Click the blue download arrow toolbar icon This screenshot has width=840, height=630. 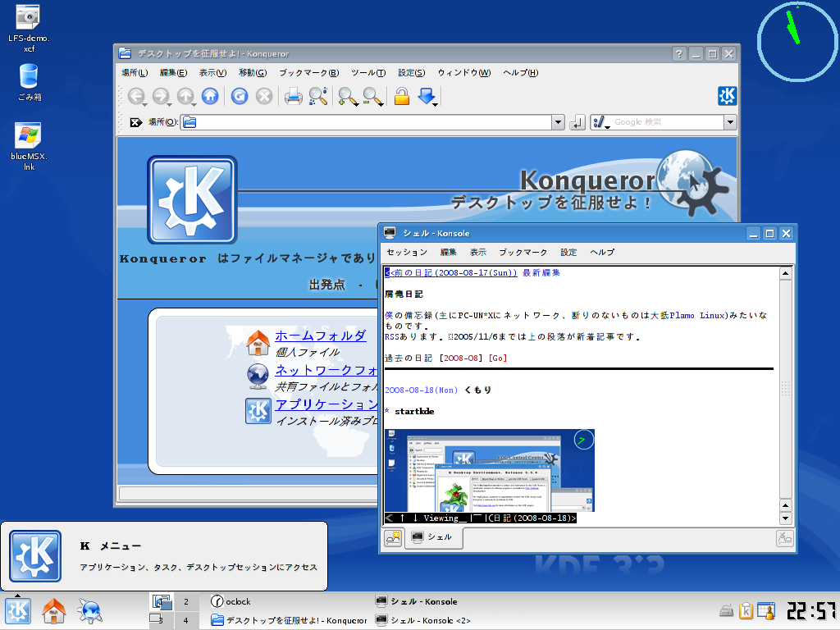[x=427, y=97]
